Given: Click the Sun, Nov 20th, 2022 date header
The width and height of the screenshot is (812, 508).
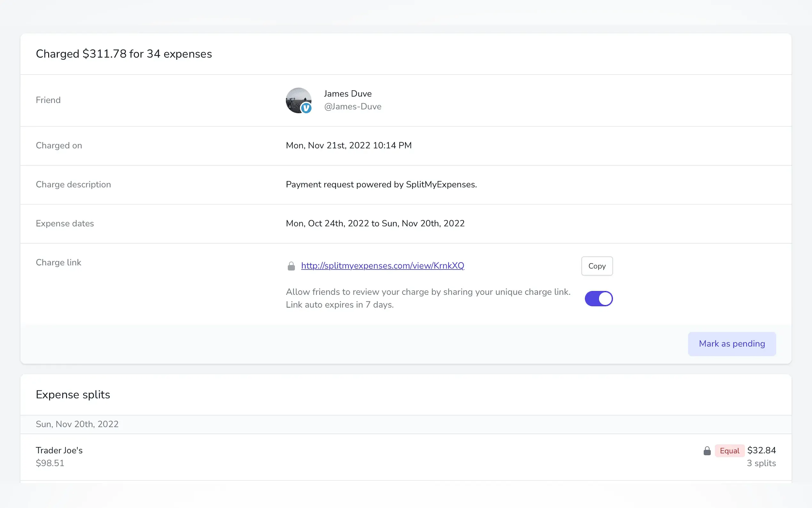Looking at the screenshot, I should (x=77, y=424).
